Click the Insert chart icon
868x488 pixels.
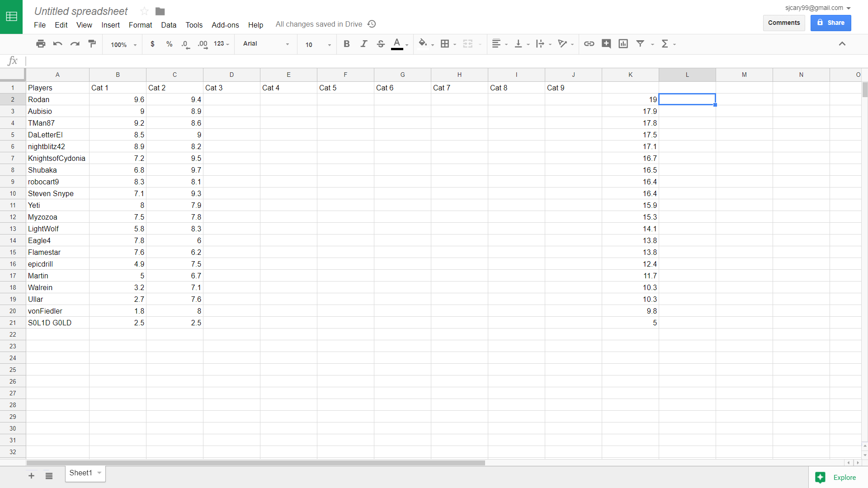(x=623, y=44)
